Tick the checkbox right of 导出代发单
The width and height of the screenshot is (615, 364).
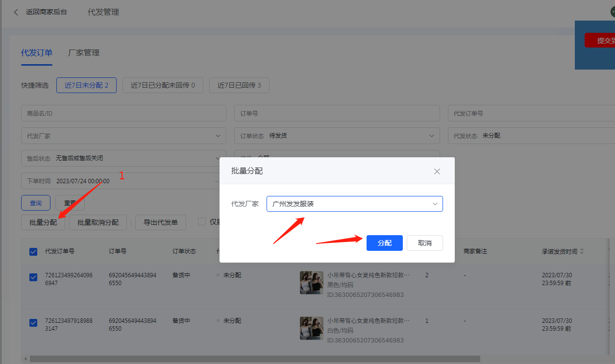click(x=201, y=221)
